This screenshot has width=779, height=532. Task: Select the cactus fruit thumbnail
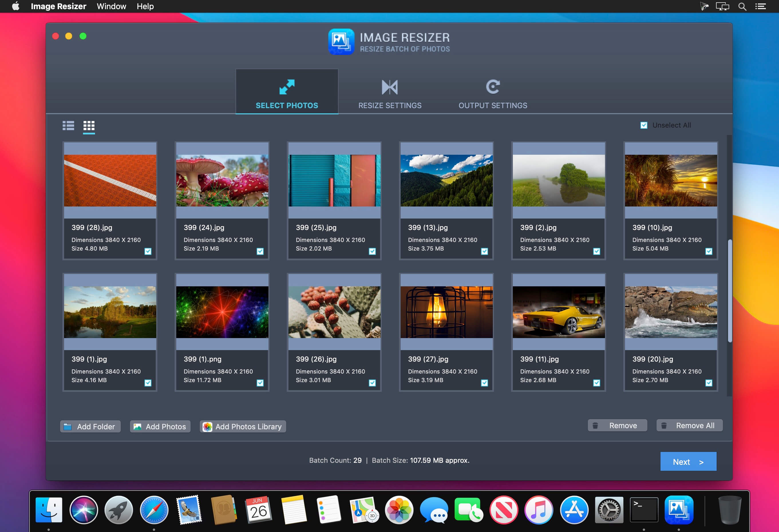coord(335,312)
